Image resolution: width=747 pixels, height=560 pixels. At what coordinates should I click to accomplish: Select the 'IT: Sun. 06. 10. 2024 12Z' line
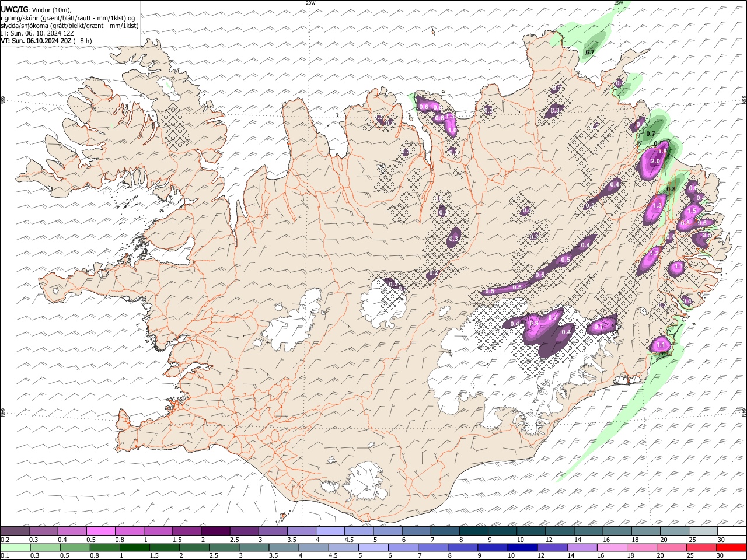(x=37, y=33)
